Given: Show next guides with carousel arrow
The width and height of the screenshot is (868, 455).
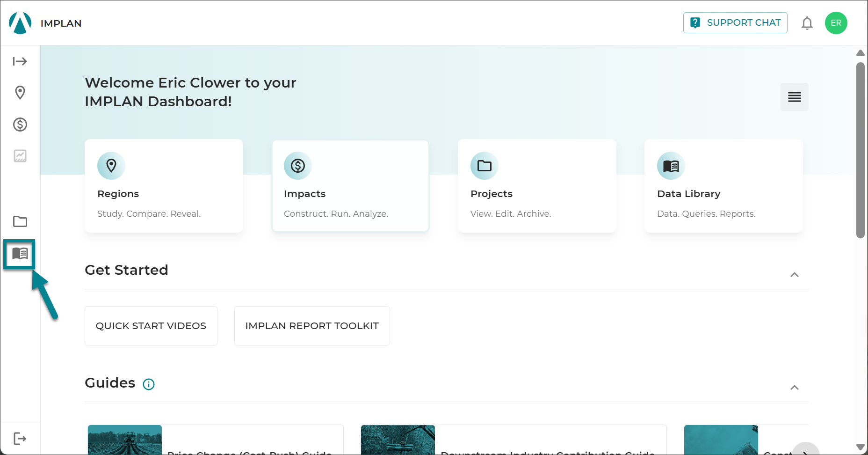Looking at the screenshot, I should coord(806,450).
